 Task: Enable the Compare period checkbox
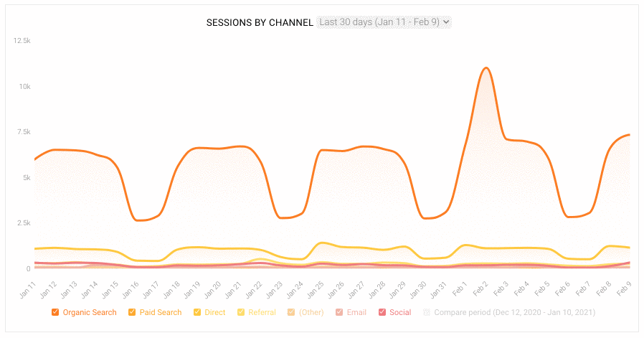point(427,312)
